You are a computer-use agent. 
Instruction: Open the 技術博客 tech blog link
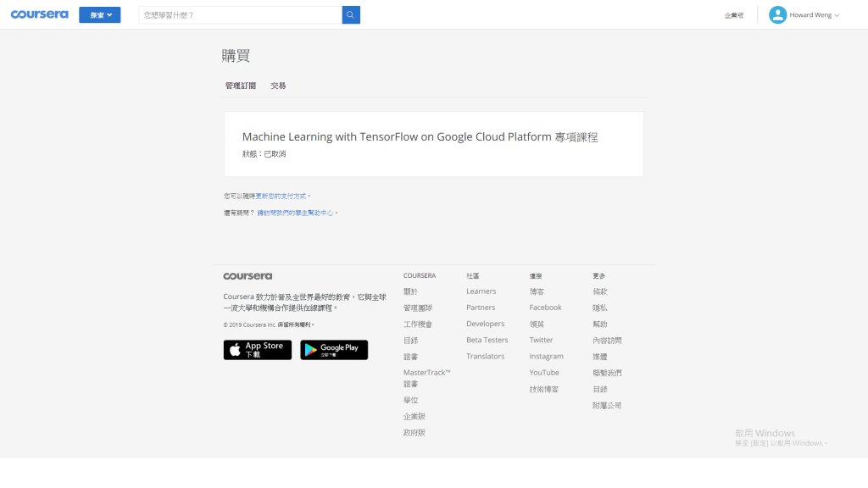pyautogui.click(x=543, y=390)
